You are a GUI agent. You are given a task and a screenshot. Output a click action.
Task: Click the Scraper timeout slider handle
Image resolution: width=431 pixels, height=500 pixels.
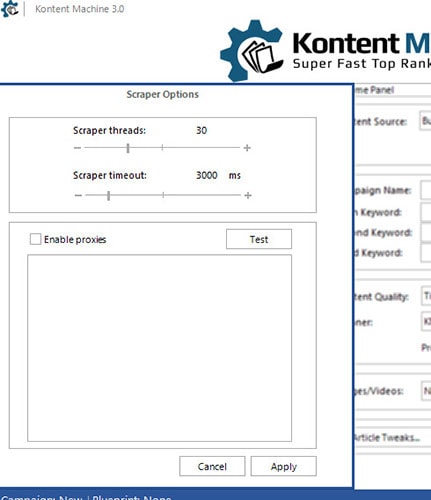pyautogui.click(x=109, y=195)
